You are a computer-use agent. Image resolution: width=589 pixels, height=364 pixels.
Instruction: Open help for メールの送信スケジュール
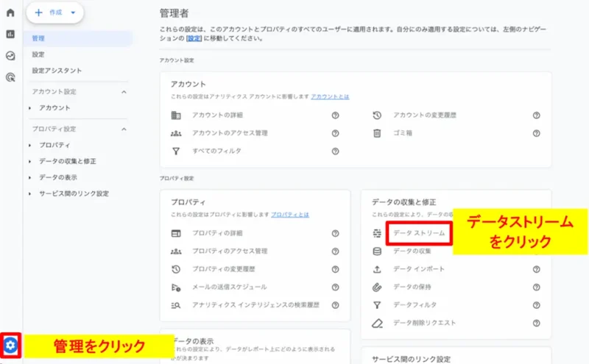(336, 288)
